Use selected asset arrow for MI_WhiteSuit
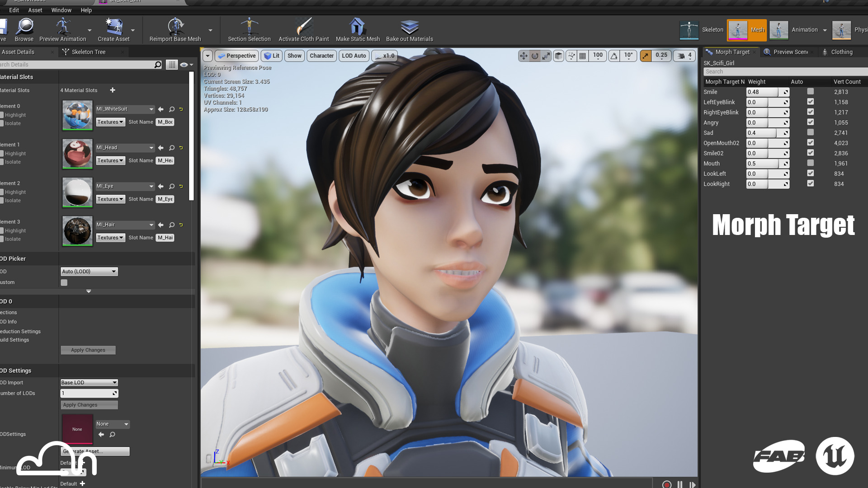The width and height of the screenshot is (868, 488). (161, 109)
